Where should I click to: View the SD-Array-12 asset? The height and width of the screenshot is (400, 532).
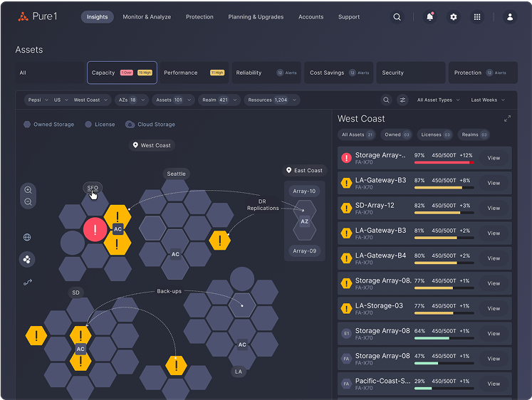[494, 208]
